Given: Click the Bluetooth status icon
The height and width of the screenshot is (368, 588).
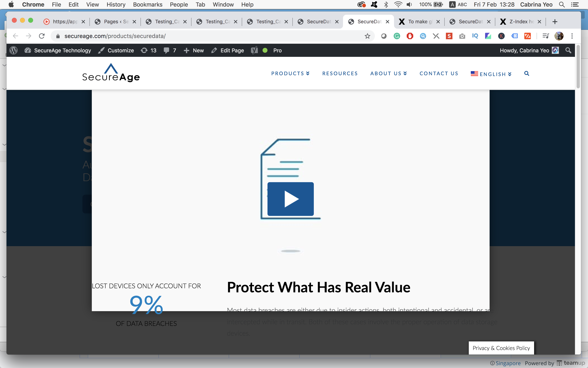Looking at the screenshot, I should point(386,4).
